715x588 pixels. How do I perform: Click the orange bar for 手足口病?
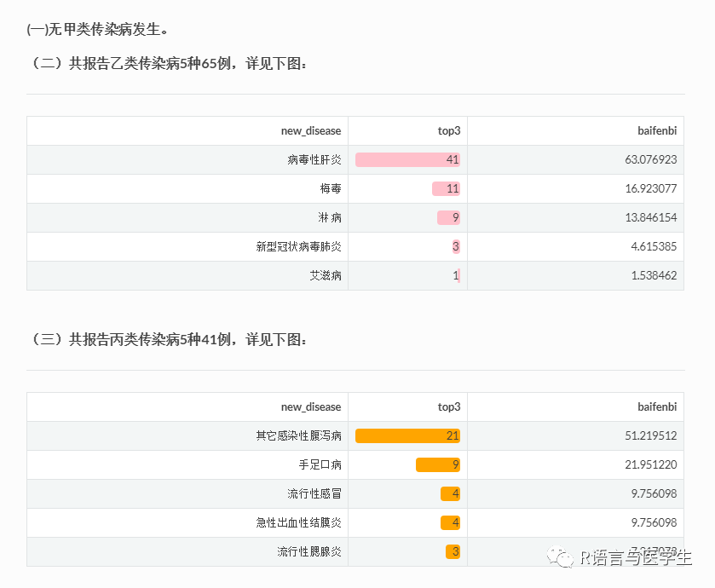pos(438,465)
